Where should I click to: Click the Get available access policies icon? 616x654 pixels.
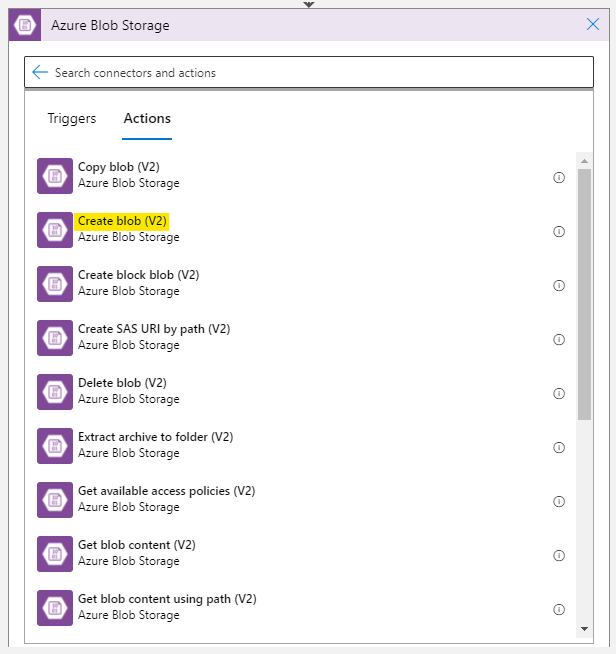click(x=55, y=500)
